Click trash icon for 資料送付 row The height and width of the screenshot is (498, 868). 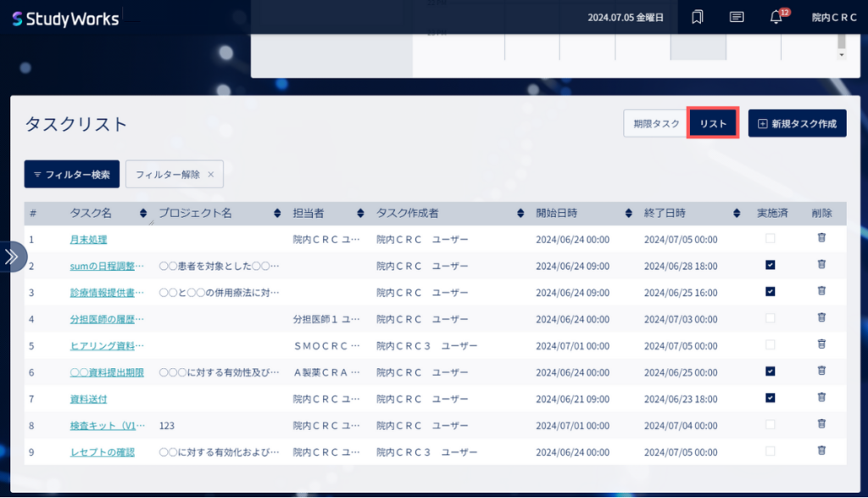click(821, 397)
